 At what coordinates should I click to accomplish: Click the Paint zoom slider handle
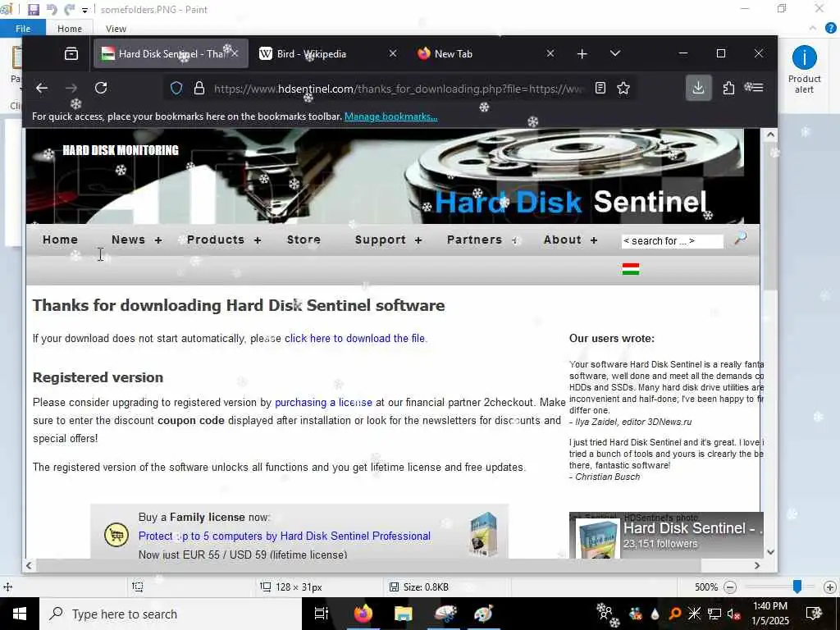coord(797,587)
